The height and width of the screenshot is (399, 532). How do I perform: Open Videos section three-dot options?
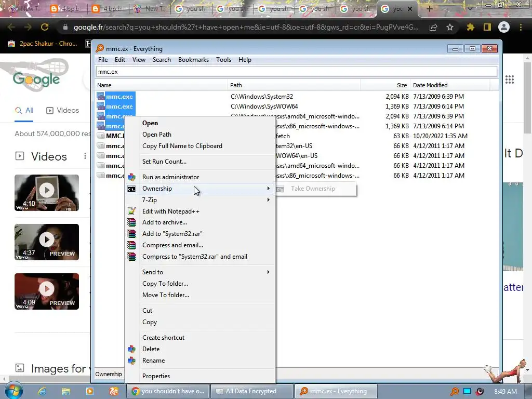85,156
